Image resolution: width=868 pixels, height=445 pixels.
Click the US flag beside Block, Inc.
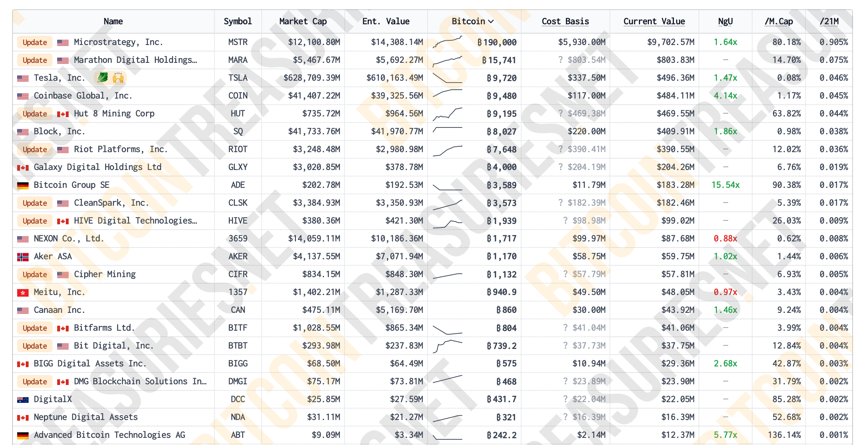(x=23, y=132)
